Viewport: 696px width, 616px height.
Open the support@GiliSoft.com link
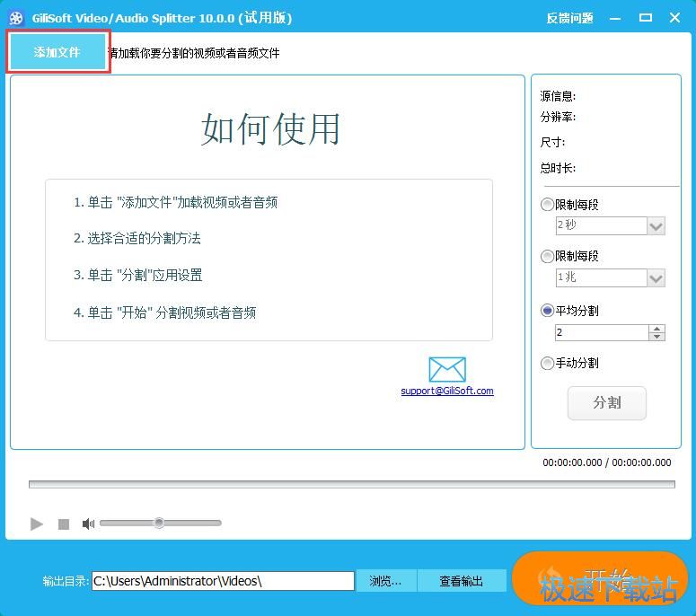click(447, 391)
